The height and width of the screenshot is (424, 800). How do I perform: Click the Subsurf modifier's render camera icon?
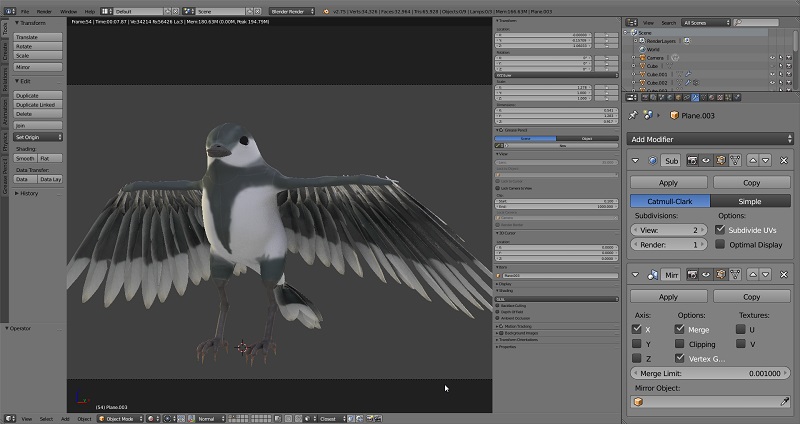click(x=692, y=160)
